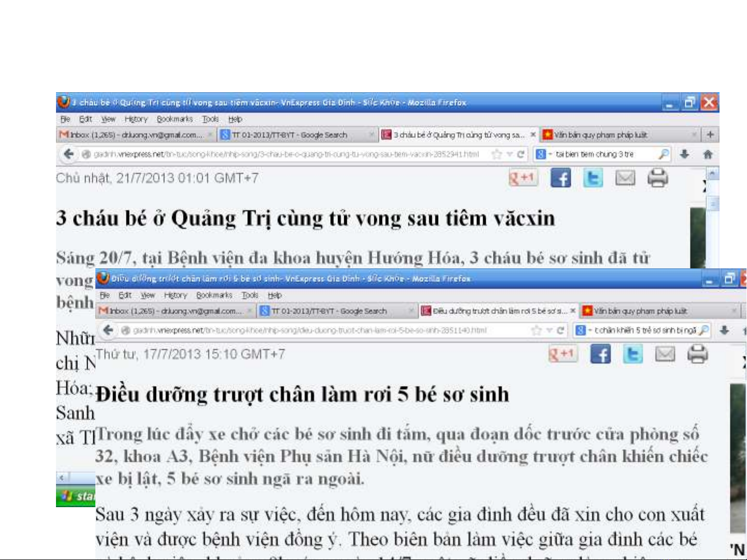Viewport: 747px width, 560px height.
Task: Click Twitter share icon on the nurse article
Action: pos(632,354)
